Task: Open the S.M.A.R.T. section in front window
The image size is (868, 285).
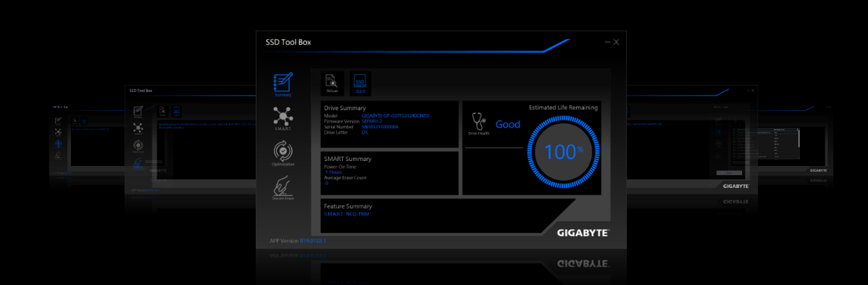Action: (283, 119)
